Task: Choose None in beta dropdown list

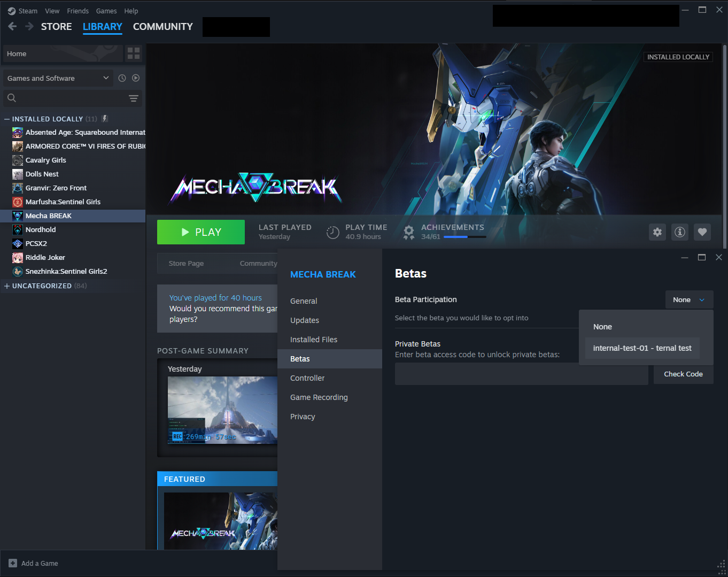Action: click(642, 327)
